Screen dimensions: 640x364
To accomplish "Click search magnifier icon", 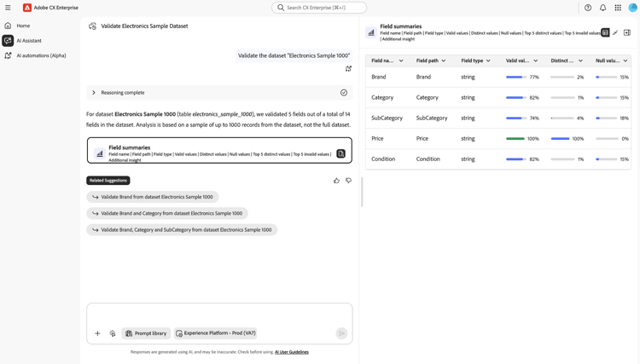I will 281,8.
